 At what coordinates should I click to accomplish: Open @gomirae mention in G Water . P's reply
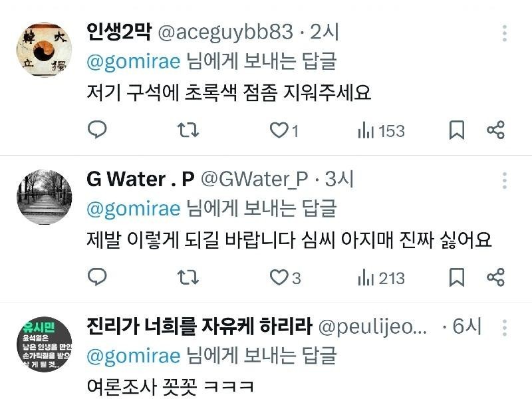pyautogui.click(x=134, y=208)
